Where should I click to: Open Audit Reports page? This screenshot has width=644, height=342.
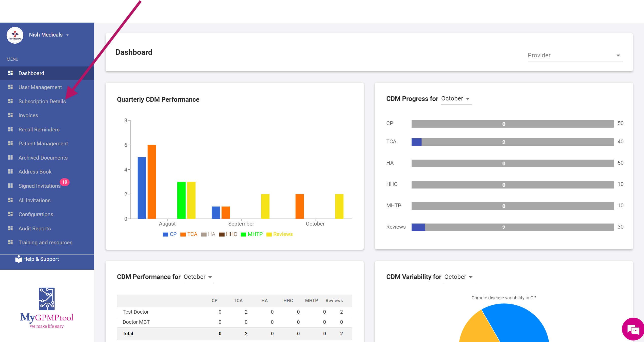click(47, 229)
